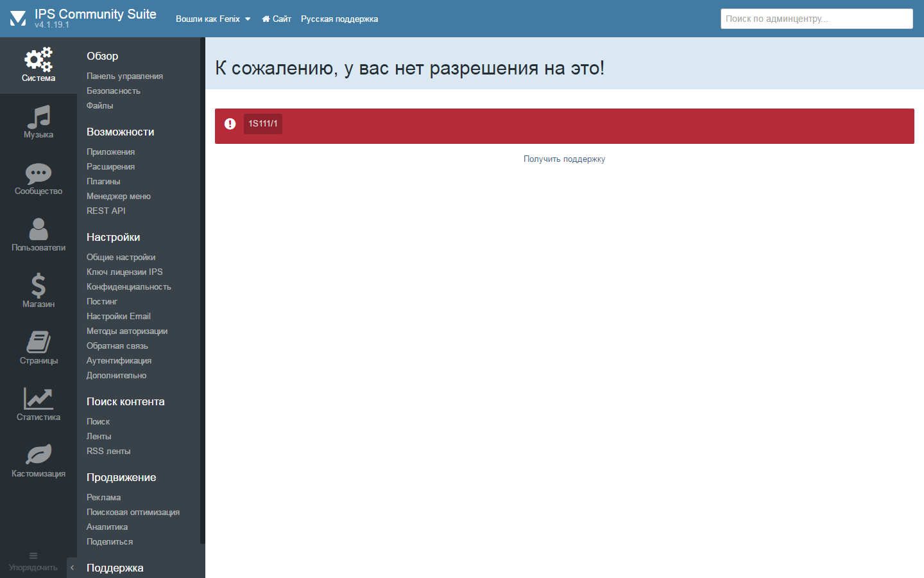
Task: Open Общие настройки menu item
Action: [x=121, y=257]
